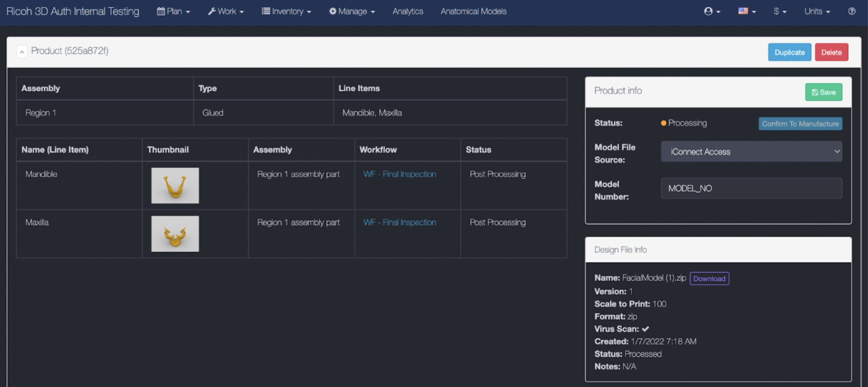
Task: Click the Maxilla model thumbnail
Action: (x=175, y=234)
